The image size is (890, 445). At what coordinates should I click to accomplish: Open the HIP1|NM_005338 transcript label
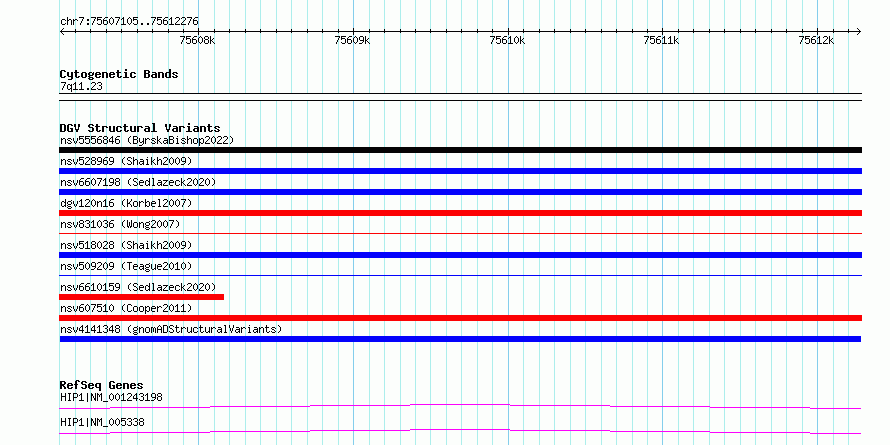point(102,423)
